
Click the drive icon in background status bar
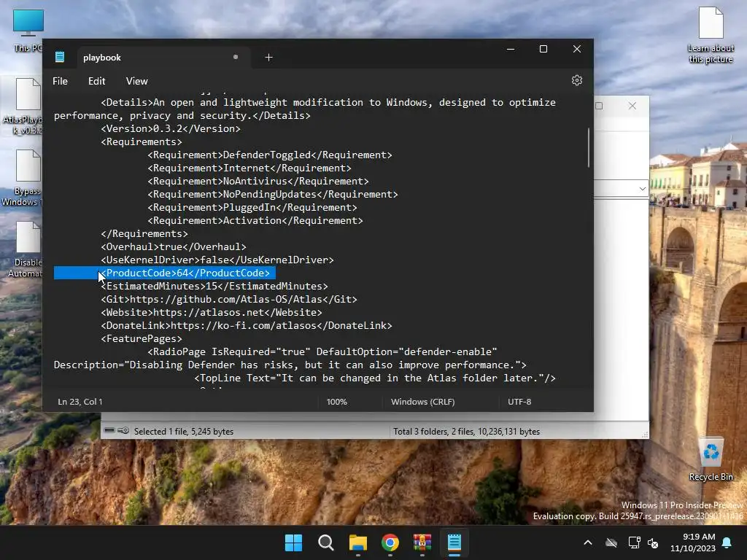pos(109,430)
